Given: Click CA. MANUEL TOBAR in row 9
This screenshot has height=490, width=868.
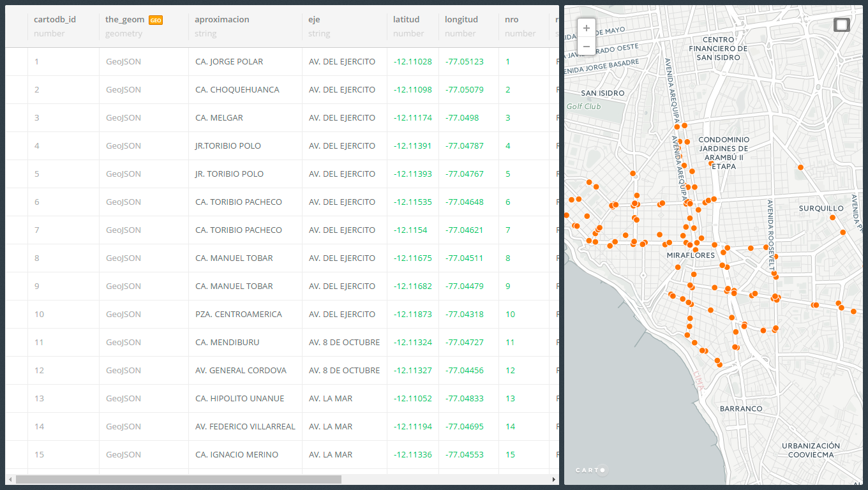Looking at the screenshot, I should [234, 286].
